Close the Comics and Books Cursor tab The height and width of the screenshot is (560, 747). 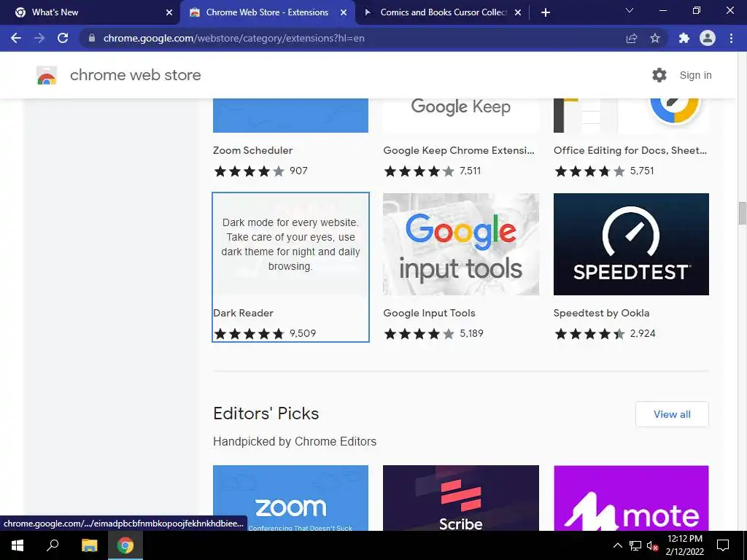tap(518, 12)
